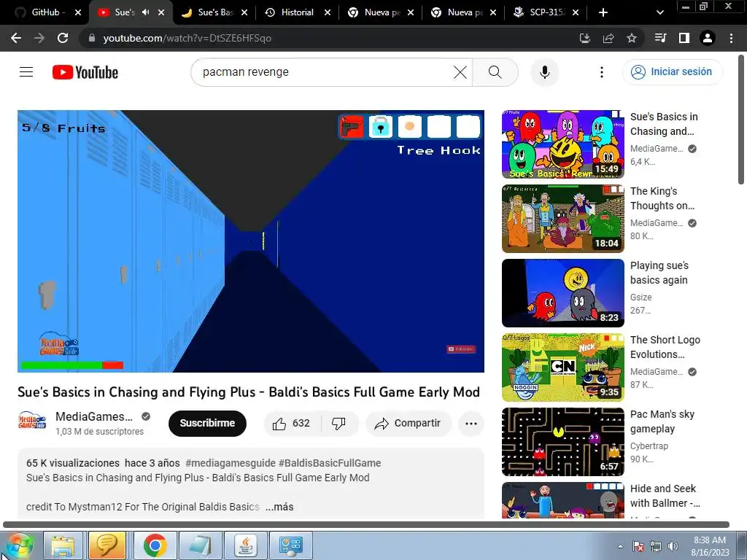The image size is (747, 560).
Task: Click Iniciar sesión sign-in button
Action: (x=672, y=72)
